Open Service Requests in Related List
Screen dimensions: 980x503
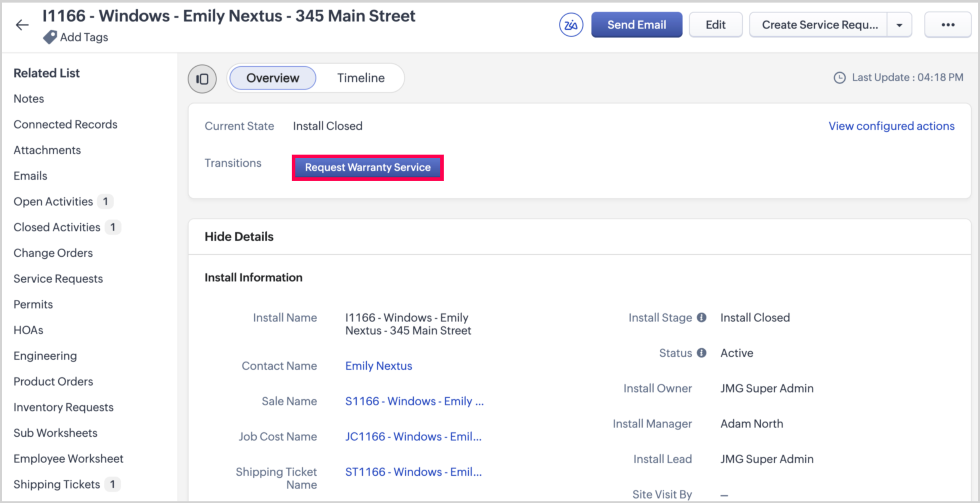[58, 278]
